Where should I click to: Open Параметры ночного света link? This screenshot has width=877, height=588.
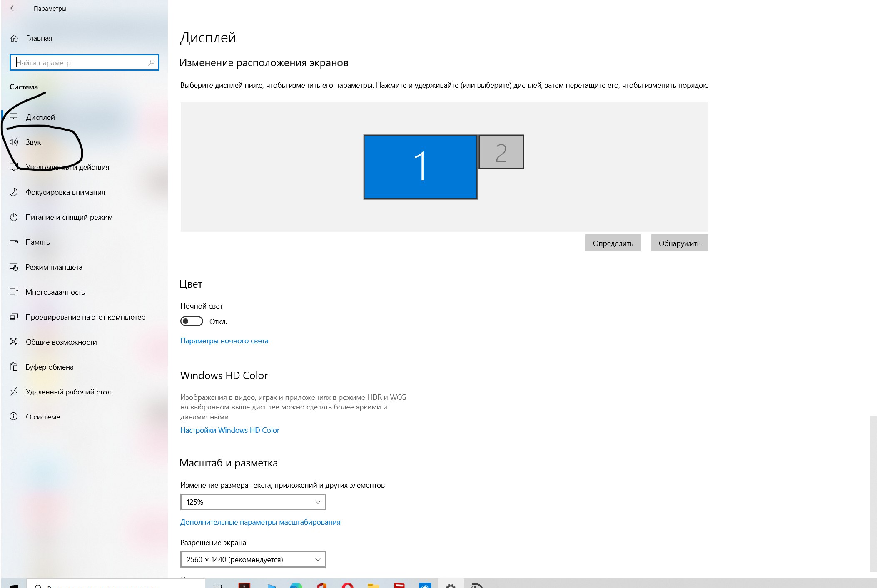pos(224,341)
